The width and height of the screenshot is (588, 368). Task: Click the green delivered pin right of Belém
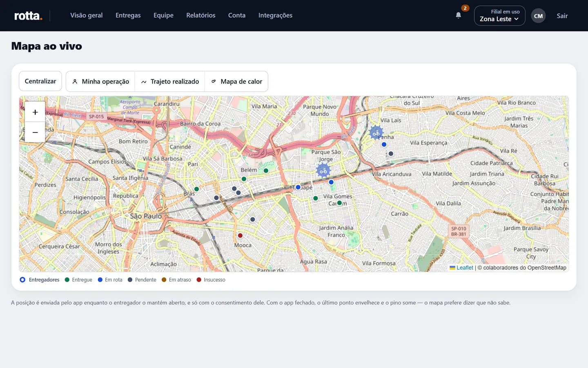[266, 171]
